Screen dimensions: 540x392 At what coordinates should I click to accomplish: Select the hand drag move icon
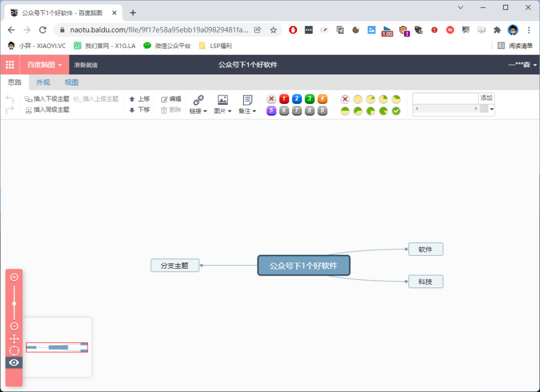coord(14,339)
